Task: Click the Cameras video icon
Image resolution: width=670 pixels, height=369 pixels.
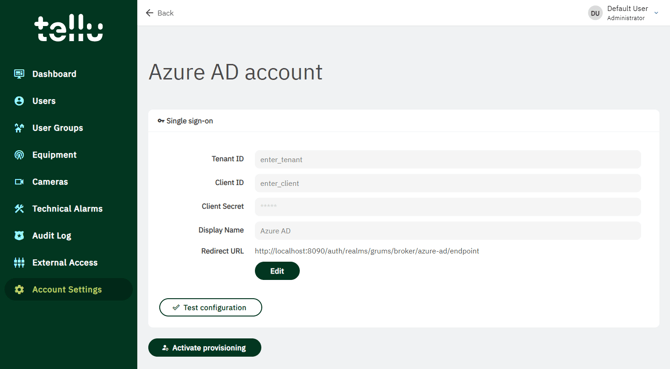Action: 19,182
